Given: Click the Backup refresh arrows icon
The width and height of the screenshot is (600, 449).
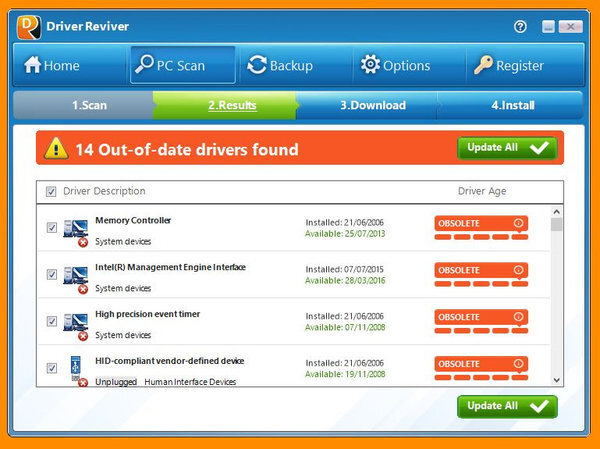Looking at the screenshot, I should pyautogui.click(x=257, y=65).
